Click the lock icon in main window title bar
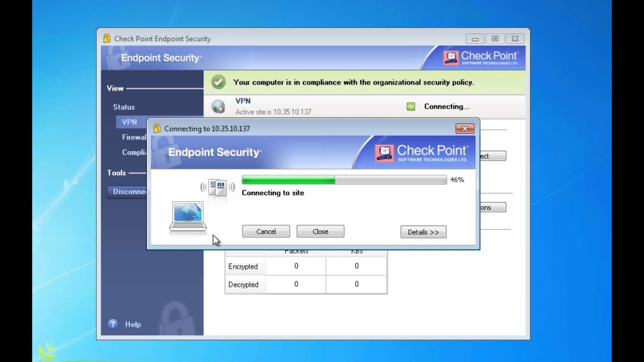 pos(107,38)
